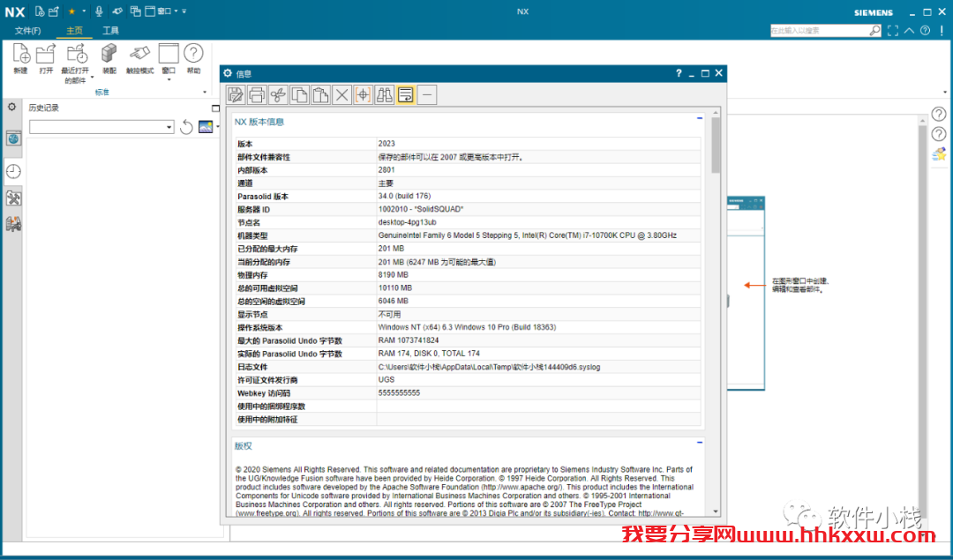
Task: Click the scroll down arrow in 信息 window
Action: pyautogui.click(x=716, y=511)
